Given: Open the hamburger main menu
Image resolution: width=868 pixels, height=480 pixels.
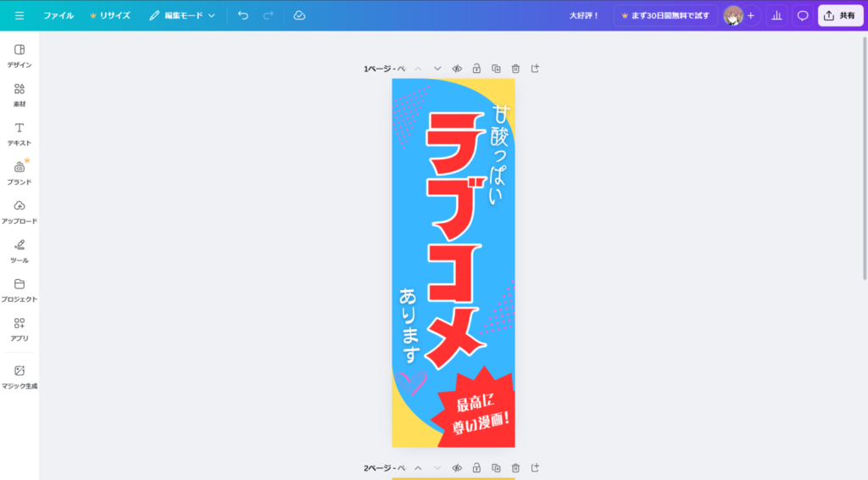Looking at the screenshot, I should click(x=19, y=15).
